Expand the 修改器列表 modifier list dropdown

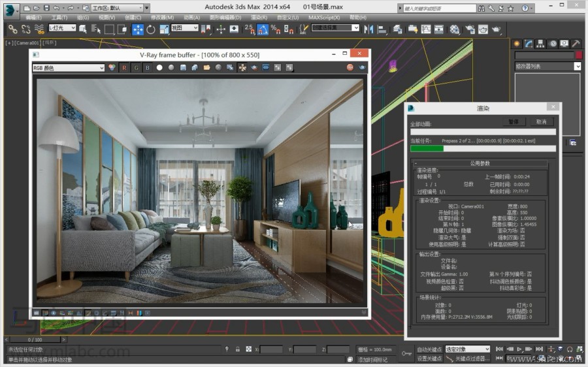pos(578,66)
